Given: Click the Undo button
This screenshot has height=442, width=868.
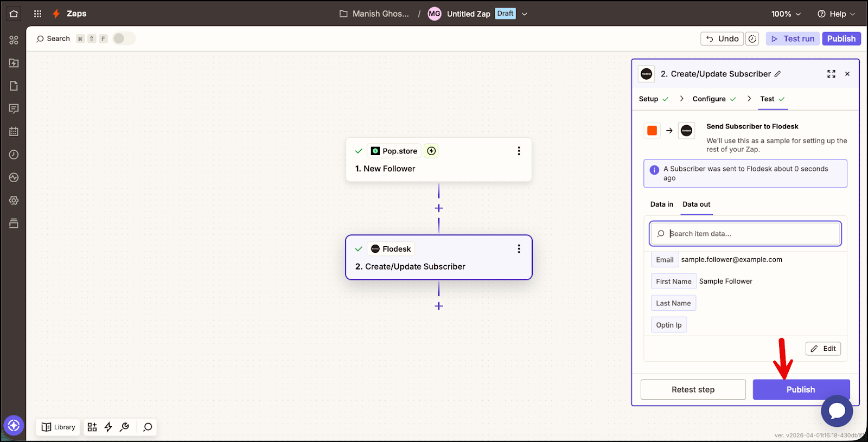Looking at the screenshot, I should (x=722, y=39).
